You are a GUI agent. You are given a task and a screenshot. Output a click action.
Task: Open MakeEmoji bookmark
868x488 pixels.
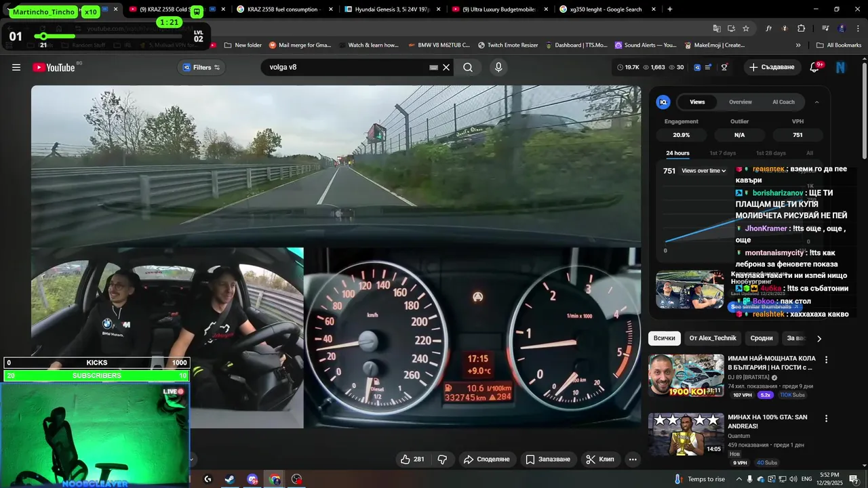tap(713, 45)
